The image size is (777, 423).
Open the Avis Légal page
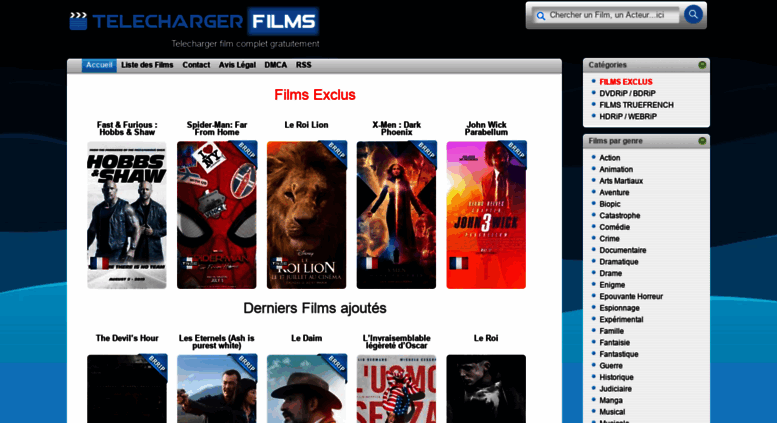pos(237,65)
